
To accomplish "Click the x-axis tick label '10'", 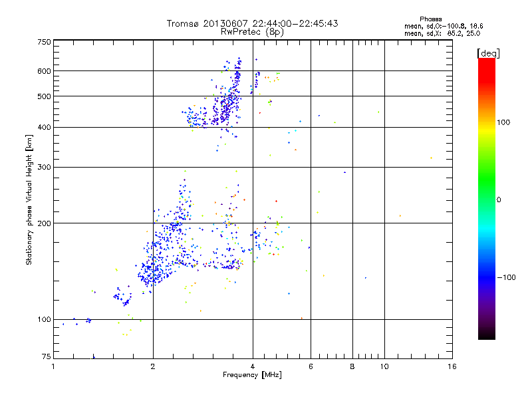I will click(x=384, y=366).
